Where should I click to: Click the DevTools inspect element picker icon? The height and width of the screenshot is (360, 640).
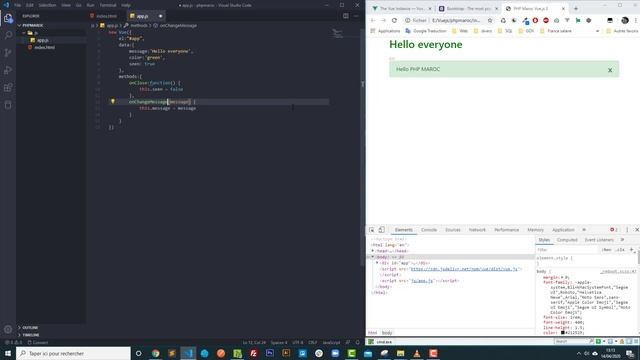click(x=371, y=230)
